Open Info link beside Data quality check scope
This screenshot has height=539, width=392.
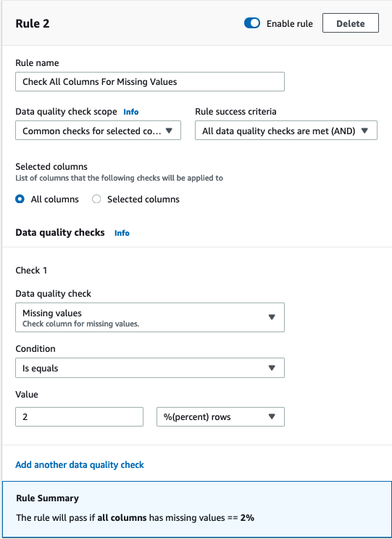pos(130,112)
